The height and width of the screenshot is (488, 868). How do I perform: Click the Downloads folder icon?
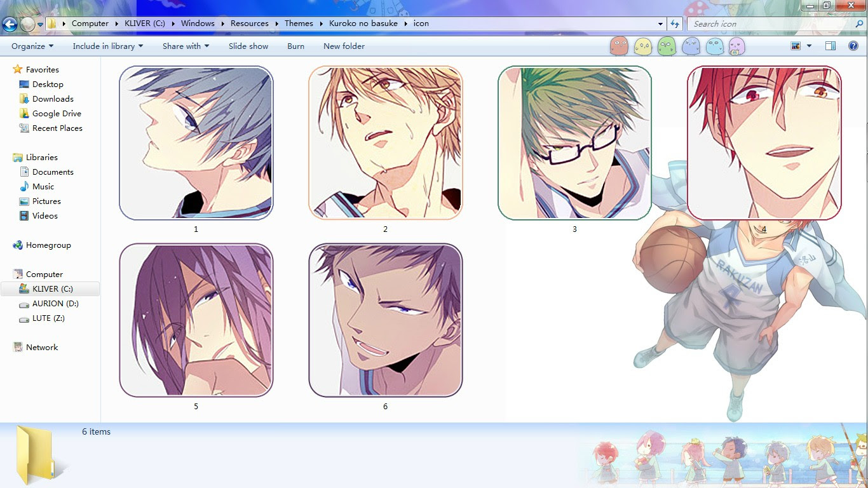pyautogui.click(x=24, y=98)
